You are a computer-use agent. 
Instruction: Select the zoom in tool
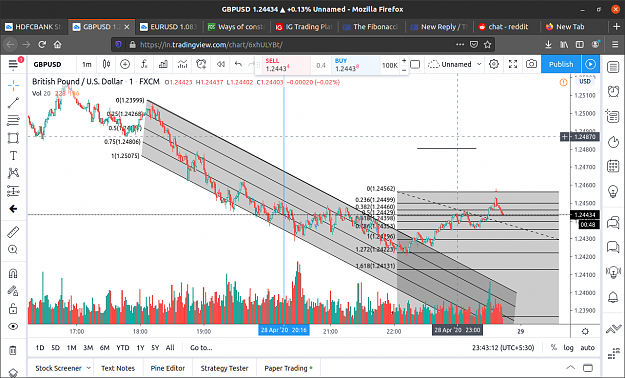[13, 250]
